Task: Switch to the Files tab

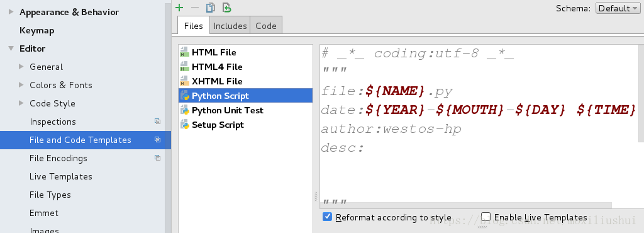Action: tap(194, 25)
